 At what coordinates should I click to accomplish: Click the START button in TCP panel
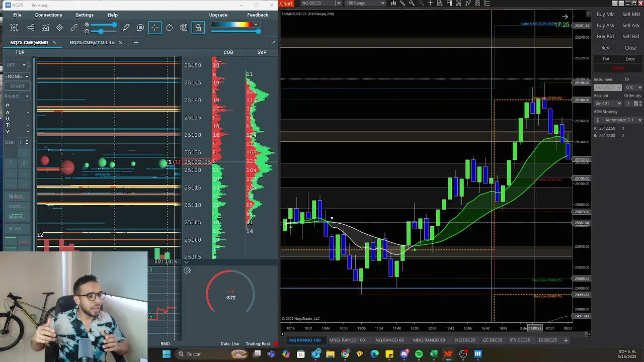17,86
